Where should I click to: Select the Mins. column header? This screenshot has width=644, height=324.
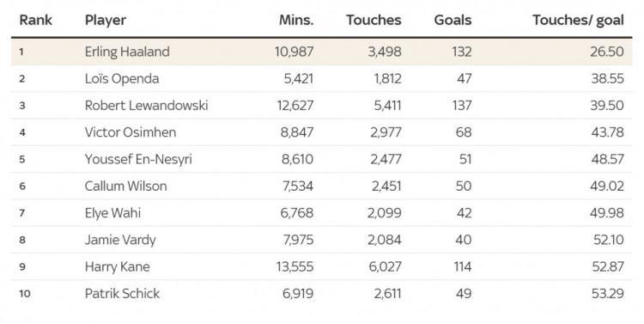(x=296, y=20)
